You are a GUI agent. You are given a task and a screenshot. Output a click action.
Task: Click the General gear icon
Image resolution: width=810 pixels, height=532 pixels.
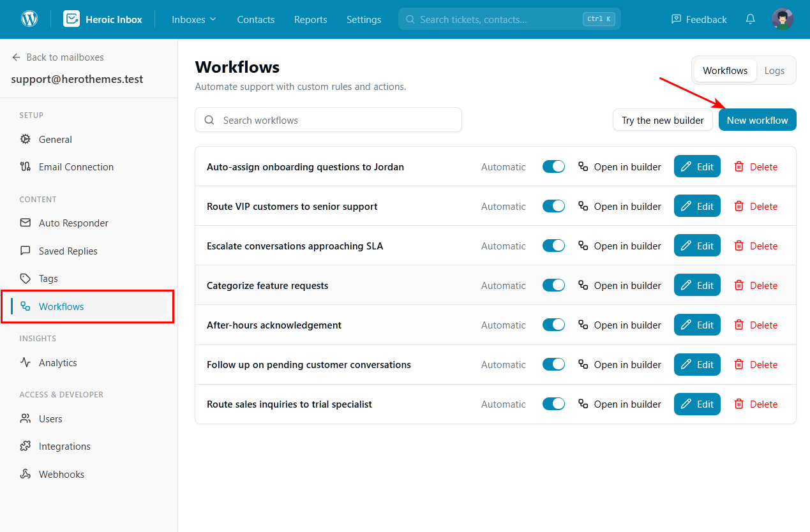pyautogui.click(x=26, y=139)
